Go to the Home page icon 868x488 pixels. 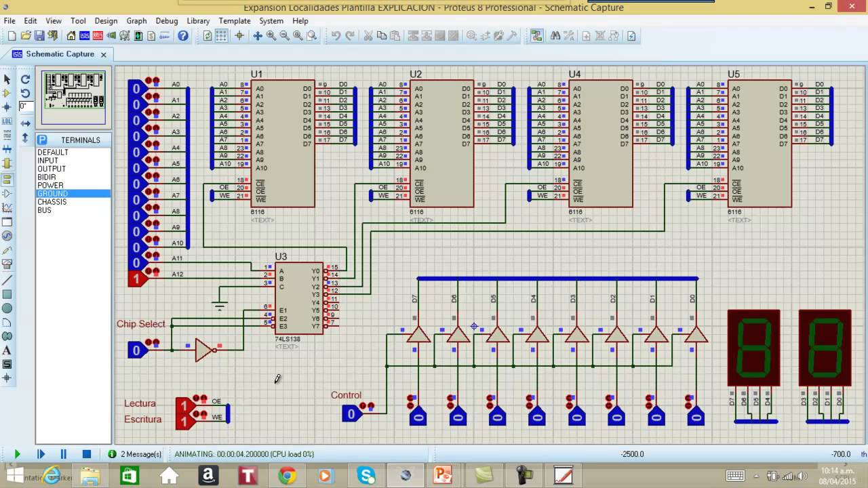71,36
